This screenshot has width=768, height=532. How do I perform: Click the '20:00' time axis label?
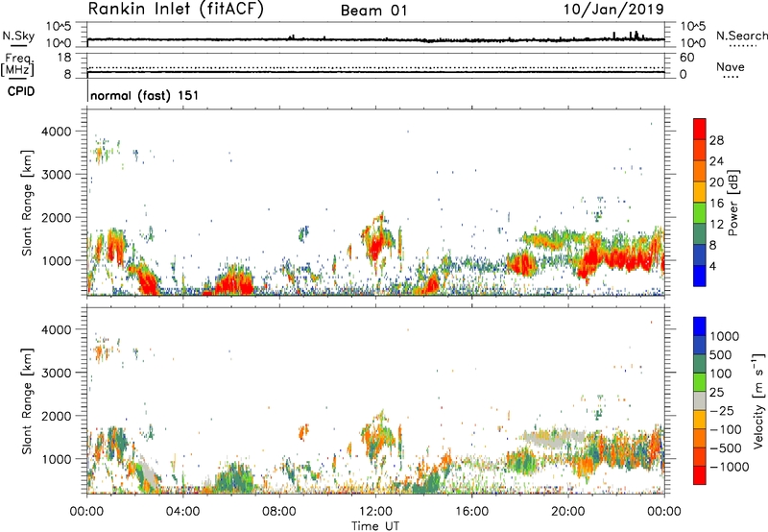click(x=567, y=511)
